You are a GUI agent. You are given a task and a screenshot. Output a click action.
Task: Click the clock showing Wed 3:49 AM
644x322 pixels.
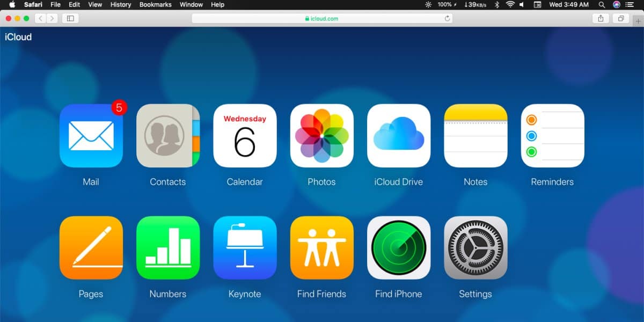click(569, 4)
